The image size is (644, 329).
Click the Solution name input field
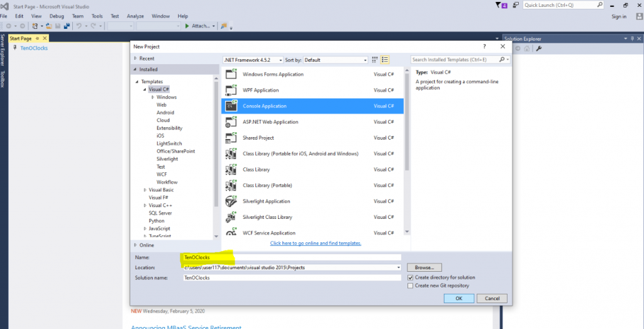(x=292, y=277)
